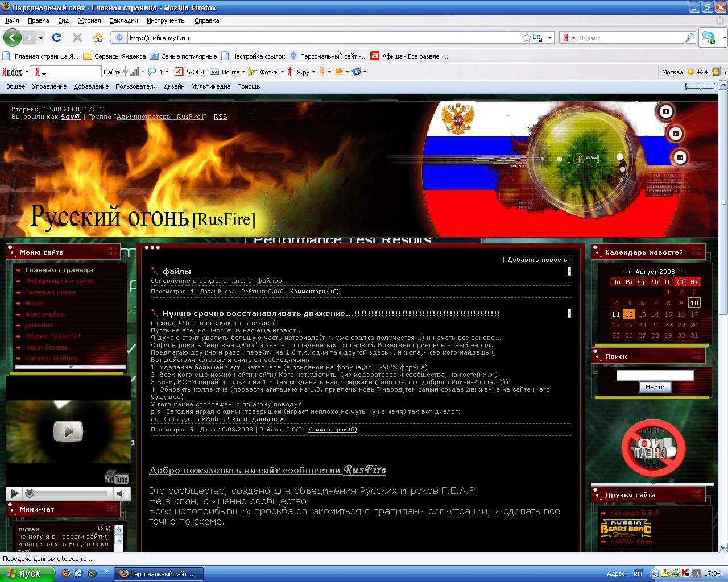Open the RSS link in the header
The image size is (728, 582).
coord(220,117)
